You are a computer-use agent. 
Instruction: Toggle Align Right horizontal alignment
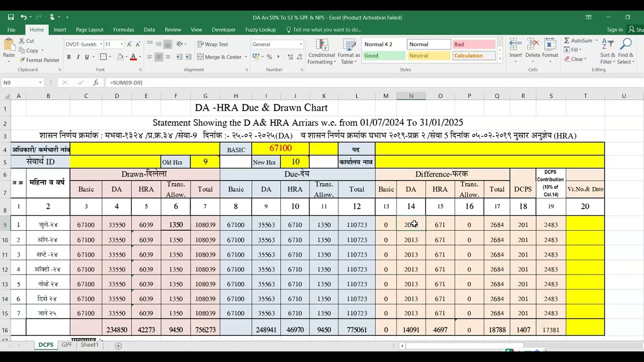168,57
